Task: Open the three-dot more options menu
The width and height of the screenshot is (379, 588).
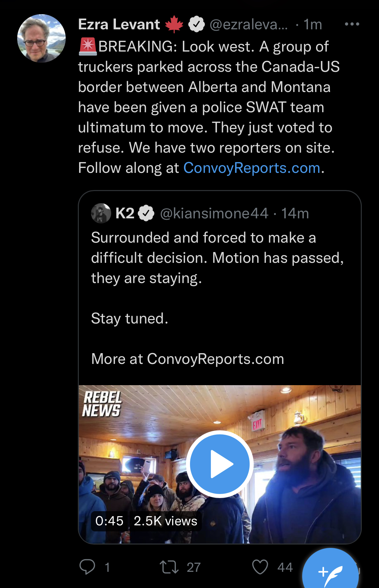Action: [352, 24]
